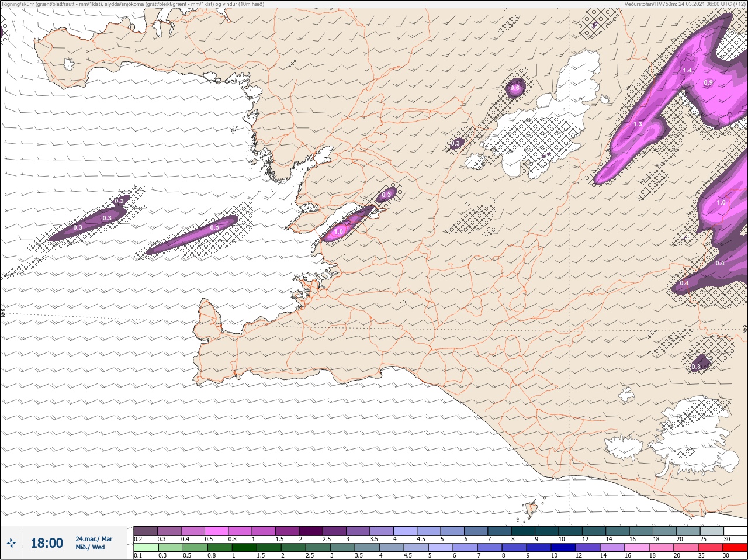Select the darkest purple top-row swatch for 2
The width and height of the screenshot is (748, 560).
tap(311, 531)
